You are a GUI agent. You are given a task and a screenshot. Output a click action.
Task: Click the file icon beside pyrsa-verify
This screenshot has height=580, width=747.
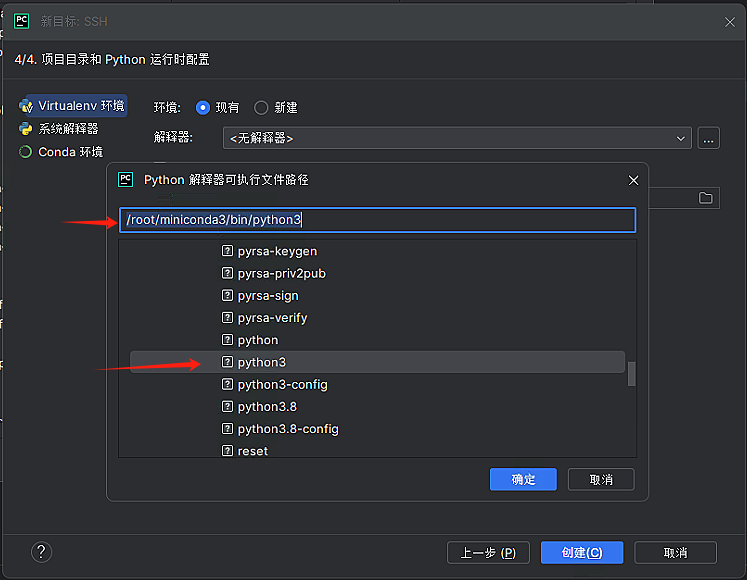coord(227,317)
